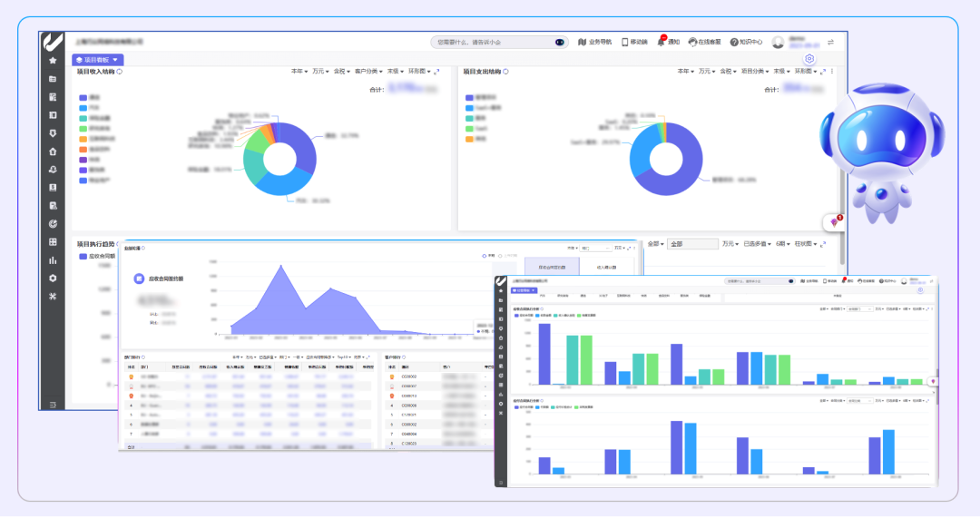The width and height of the screenshot is (980, 518).
Task: Open the 本年 dropdown in 项目收入结构
Action: (299, 71)
